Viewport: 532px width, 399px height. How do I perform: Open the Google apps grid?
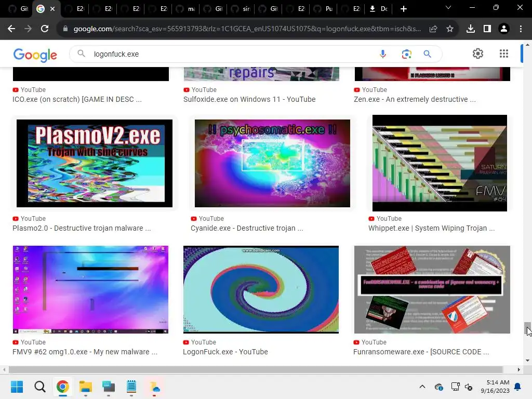(504, 54)
